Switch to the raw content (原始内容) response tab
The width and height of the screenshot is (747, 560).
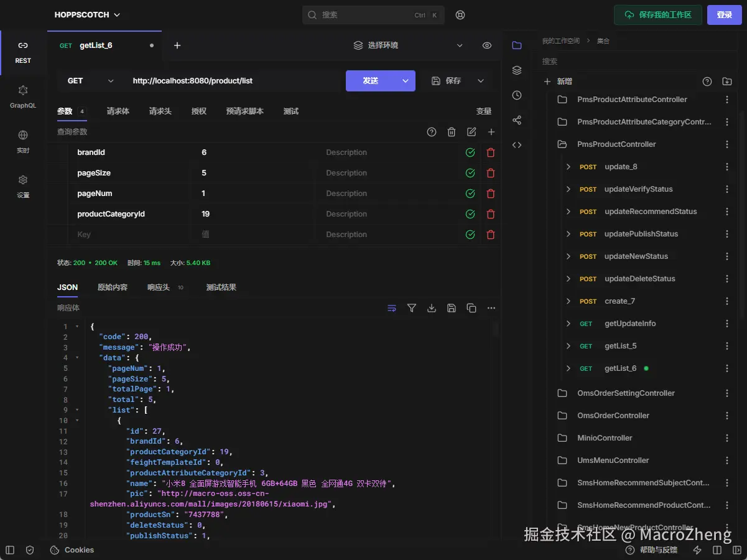click(113, 287)
